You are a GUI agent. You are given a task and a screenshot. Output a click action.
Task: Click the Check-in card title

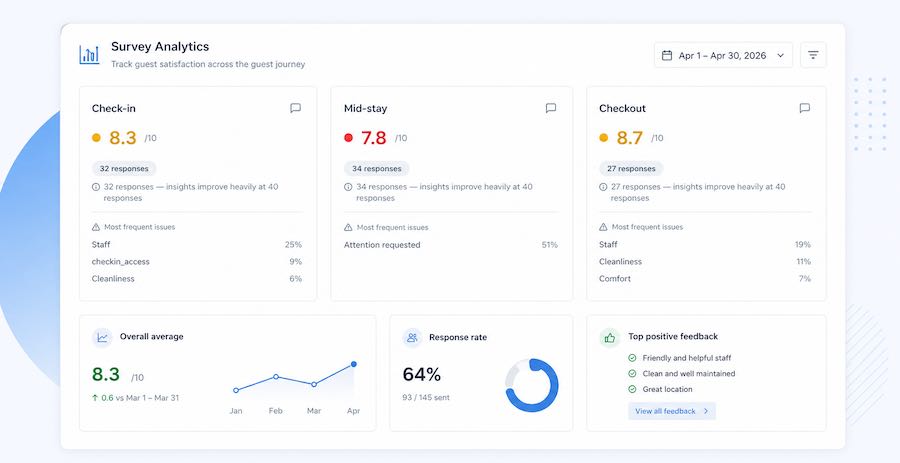point(114,108)
